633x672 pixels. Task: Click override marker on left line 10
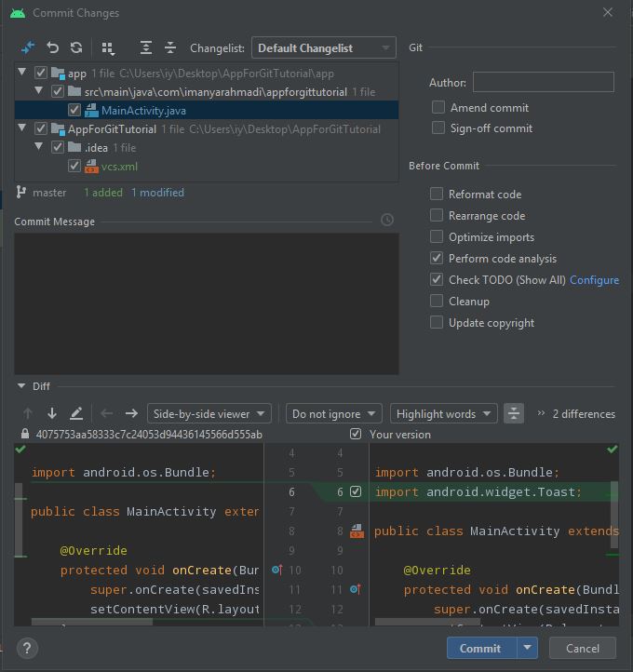coord(277,570)
